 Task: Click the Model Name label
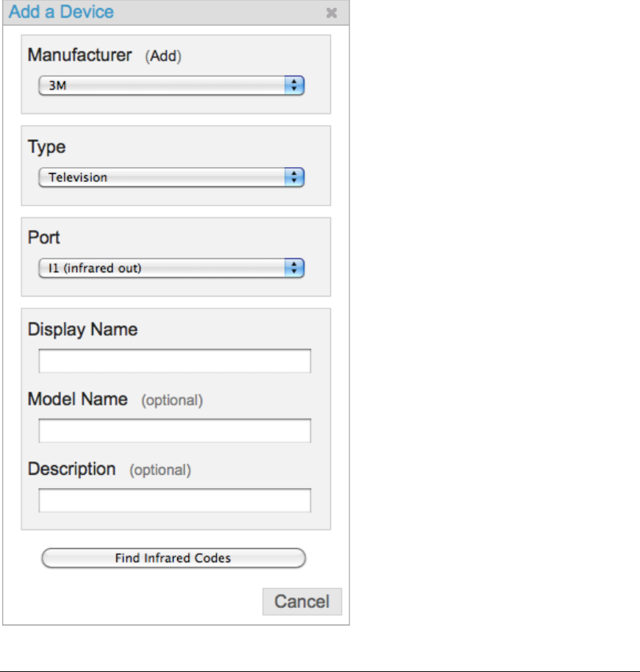77,400
